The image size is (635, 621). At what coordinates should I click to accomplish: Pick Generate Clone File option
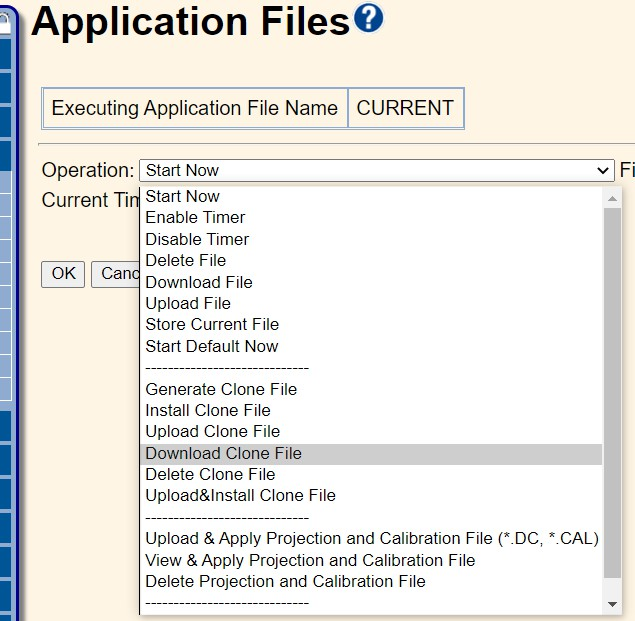point(221,389)
